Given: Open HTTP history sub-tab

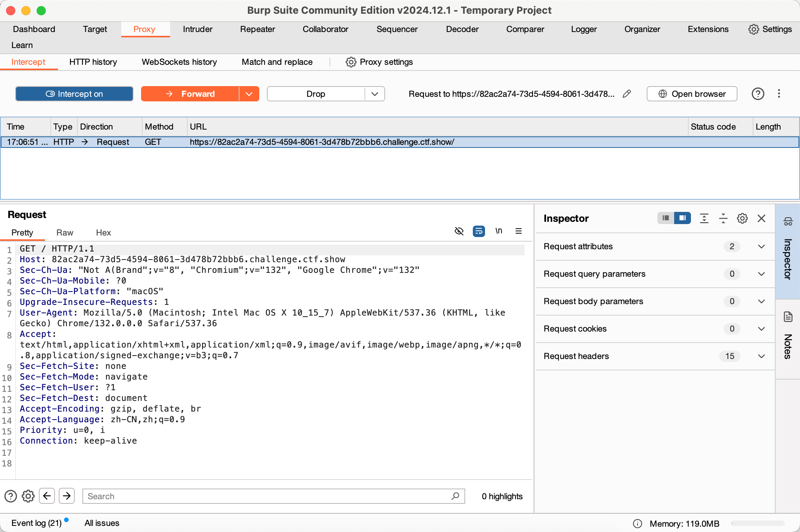Looking at the screenshot, I should click(93, 62).
